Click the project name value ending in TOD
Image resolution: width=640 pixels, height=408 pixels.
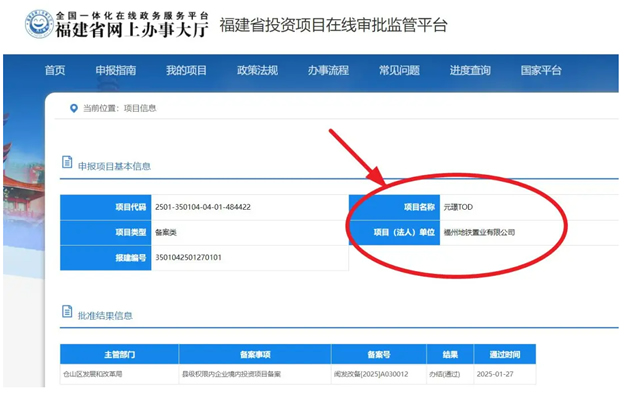tap(458, 207)
